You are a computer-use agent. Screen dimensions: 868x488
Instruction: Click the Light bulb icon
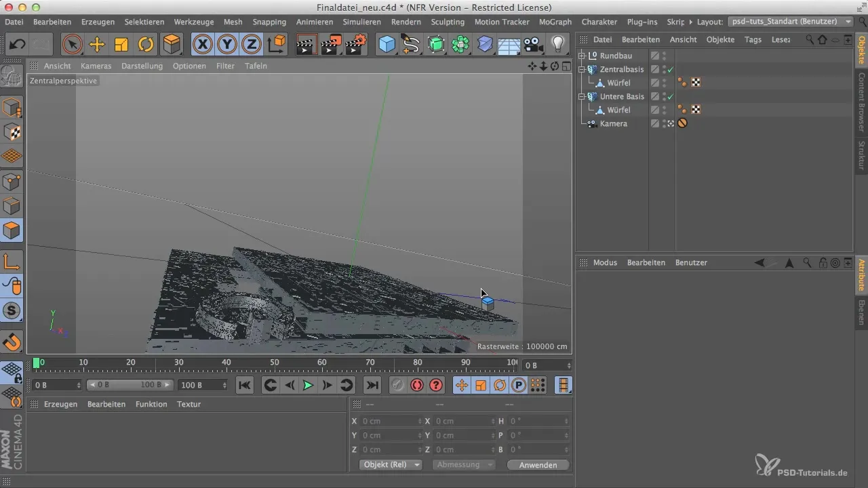[558, 45]
